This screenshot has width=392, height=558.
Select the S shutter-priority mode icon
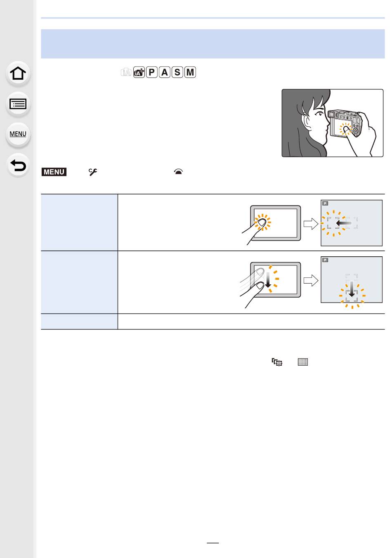177,72
